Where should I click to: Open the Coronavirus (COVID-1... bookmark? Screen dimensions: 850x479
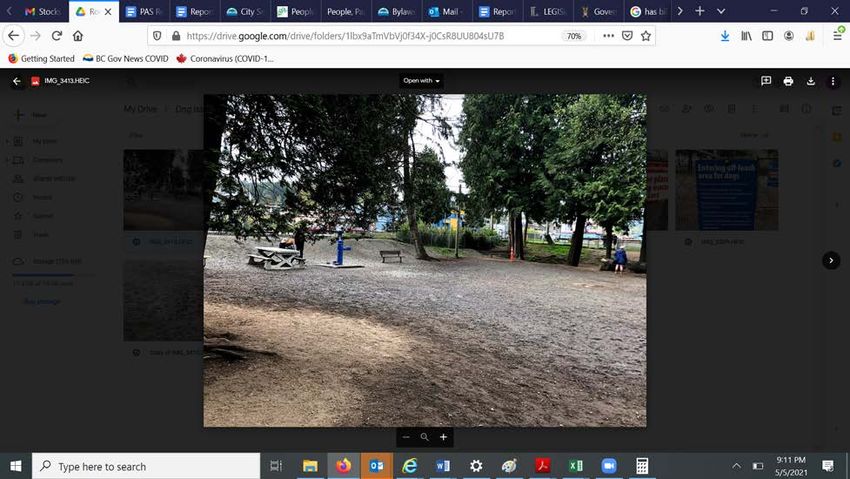[x=225, y=59]
